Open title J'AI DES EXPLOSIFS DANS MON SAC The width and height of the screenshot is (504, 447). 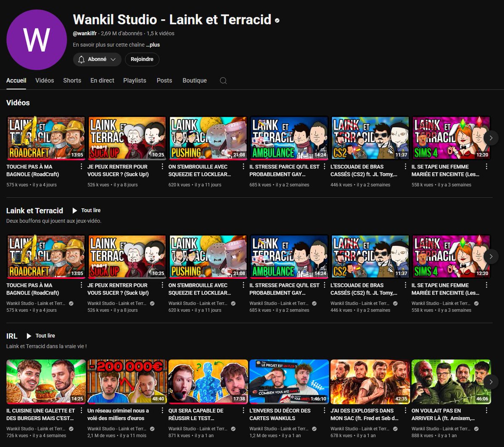[364, 415]
